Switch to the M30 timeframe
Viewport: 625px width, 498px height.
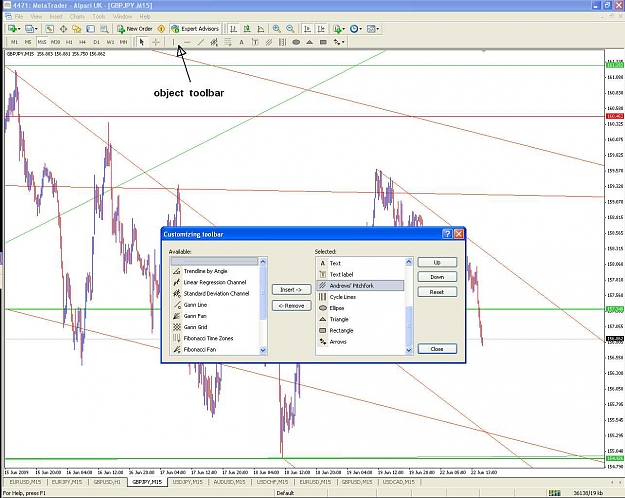(55, 42)
